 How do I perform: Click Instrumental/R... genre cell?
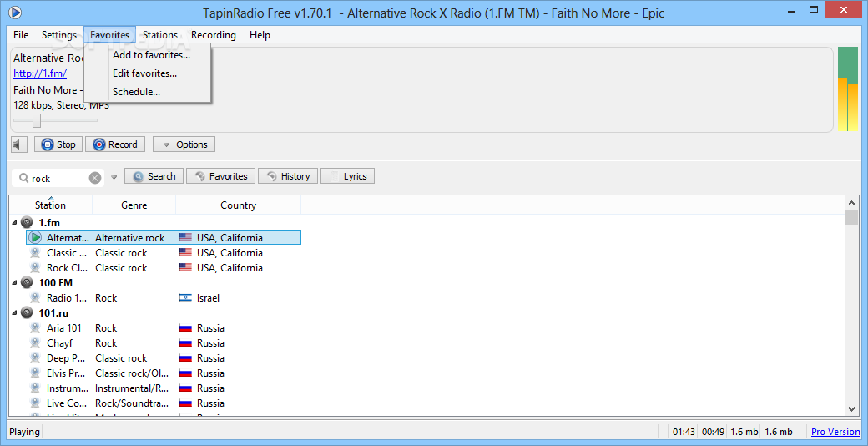(132, 388)
